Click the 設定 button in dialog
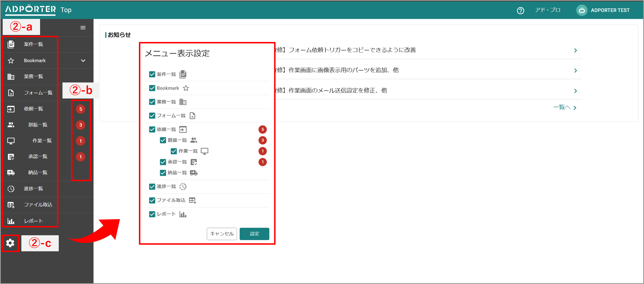This screenshot has height=284, width=644. pos(254,234)
